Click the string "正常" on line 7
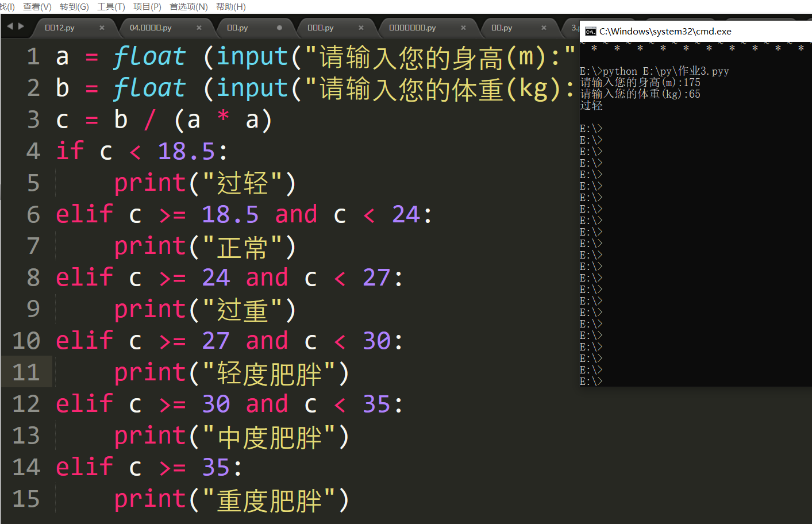This screenshot has height=524, width=812. 243,246
